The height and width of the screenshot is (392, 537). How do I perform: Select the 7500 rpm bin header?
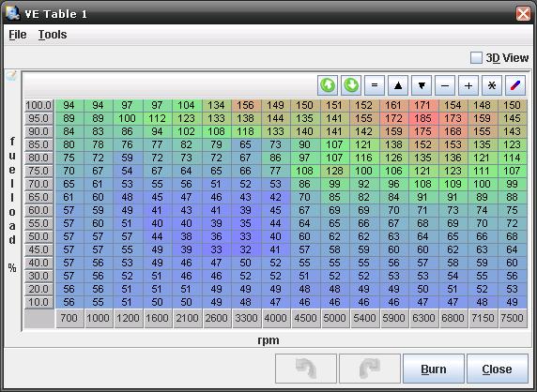[512, 318]
